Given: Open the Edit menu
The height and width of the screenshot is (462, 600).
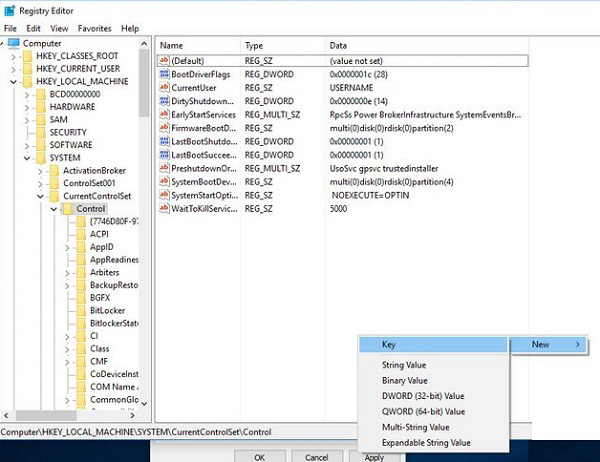Looking at the screenshot, I should pyautogui.click(x=33, y=28).
